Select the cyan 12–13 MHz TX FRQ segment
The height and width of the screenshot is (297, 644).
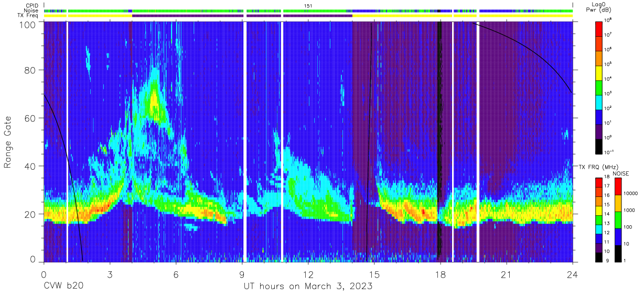coord(599,229)
